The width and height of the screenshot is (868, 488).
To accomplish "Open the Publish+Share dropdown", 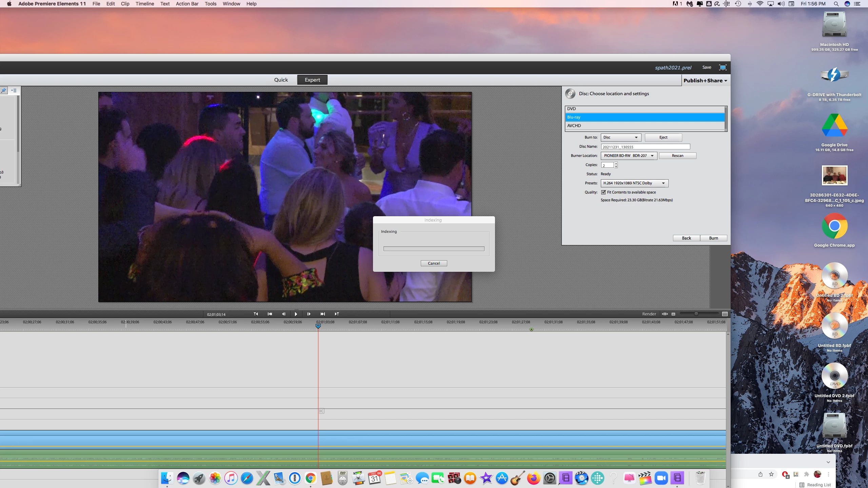I will click(705, 80).
